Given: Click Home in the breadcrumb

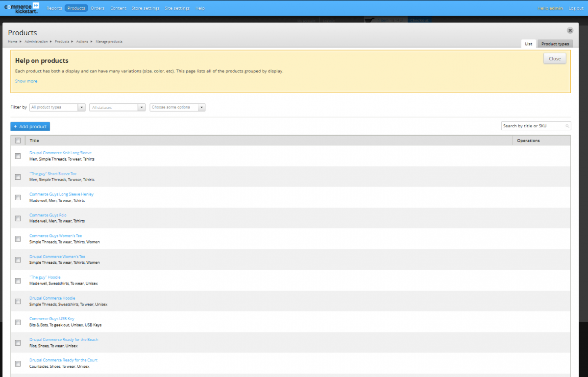Looking at the screenshot, I should coord(13,42).
